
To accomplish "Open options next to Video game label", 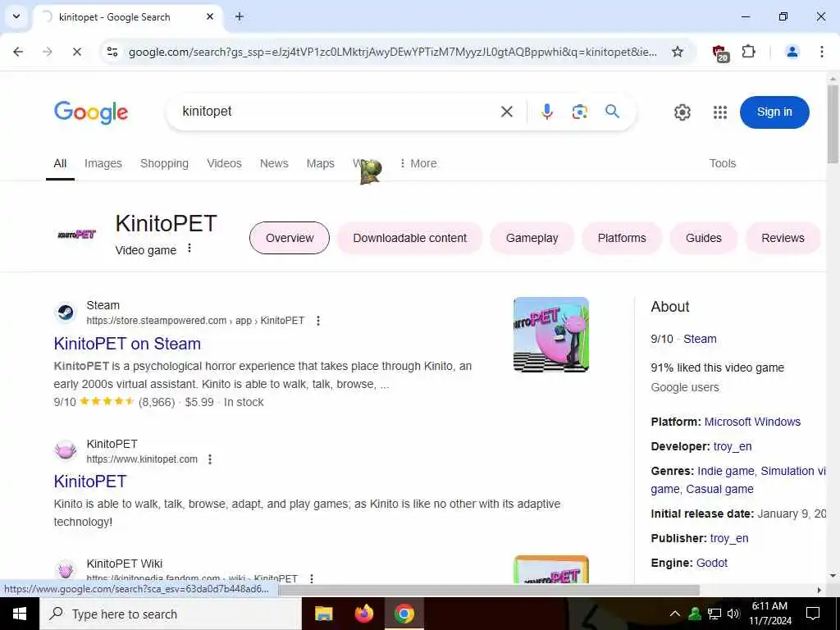I will (189, 248).
